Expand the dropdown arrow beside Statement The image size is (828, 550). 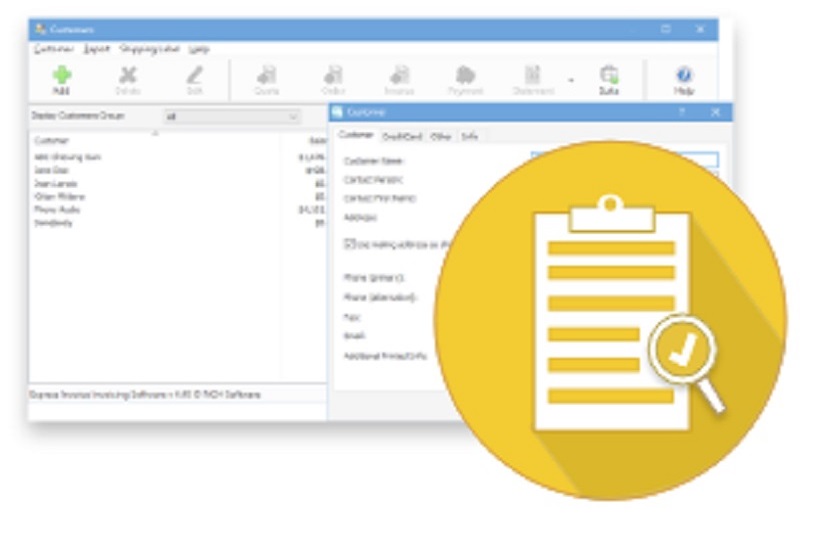[571, 80]
